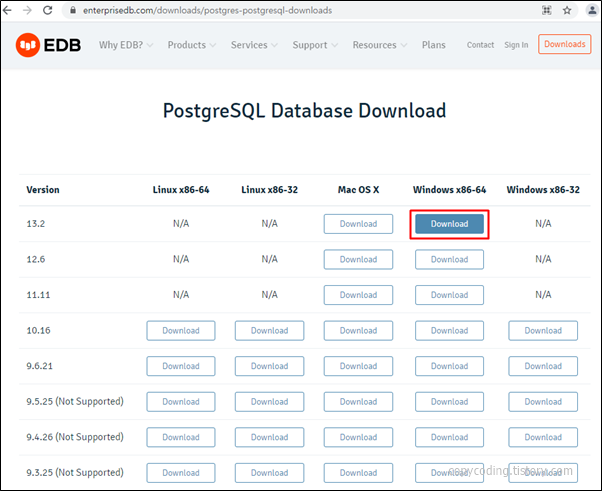The width and height of the screenshot is (602, 491).
Task: Download version 13.2 for Windows x86-64
Action: [449, 224]
